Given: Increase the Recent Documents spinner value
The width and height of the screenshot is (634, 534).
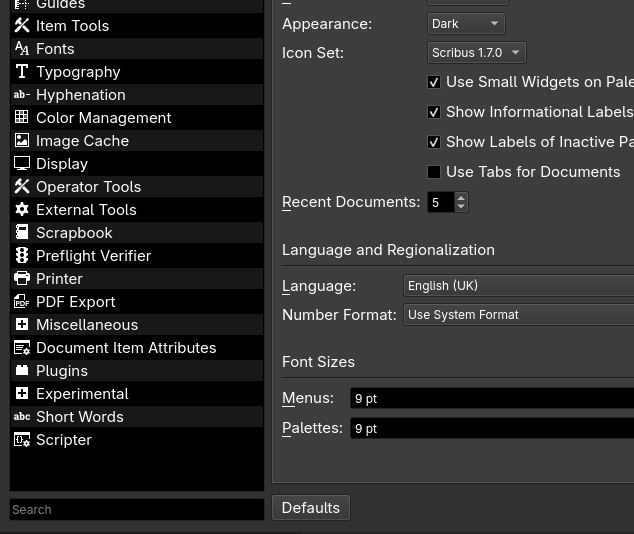Looking at the screenshot, I should [461, 198].
